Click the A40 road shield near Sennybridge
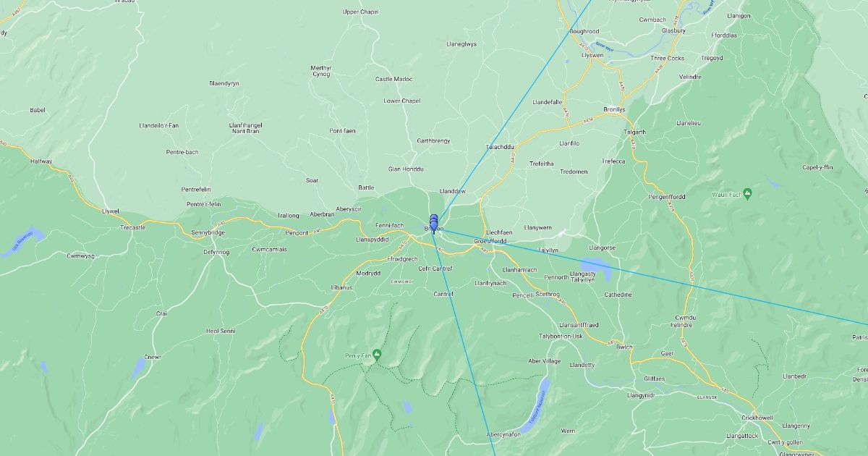Screen dimensions: 868x456 [x=221, y=224]
